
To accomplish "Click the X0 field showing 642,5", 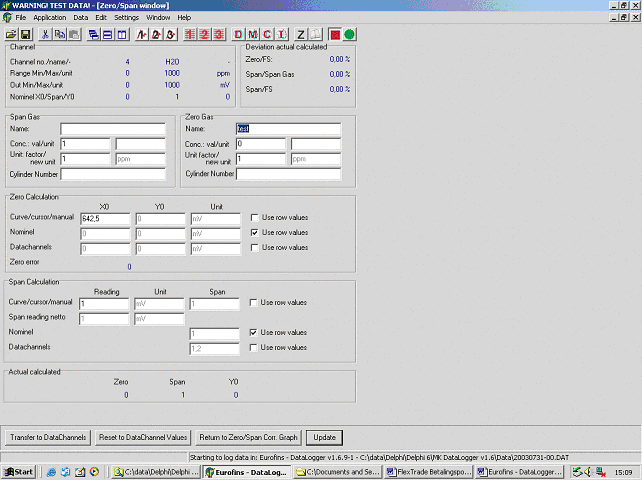I will click(x=105, y=219).
